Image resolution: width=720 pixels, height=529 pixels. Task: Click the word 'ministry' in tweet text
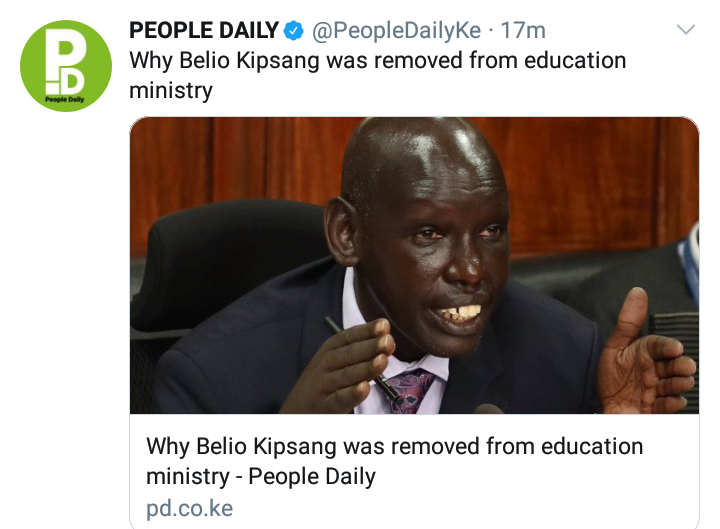coord(171,90)
